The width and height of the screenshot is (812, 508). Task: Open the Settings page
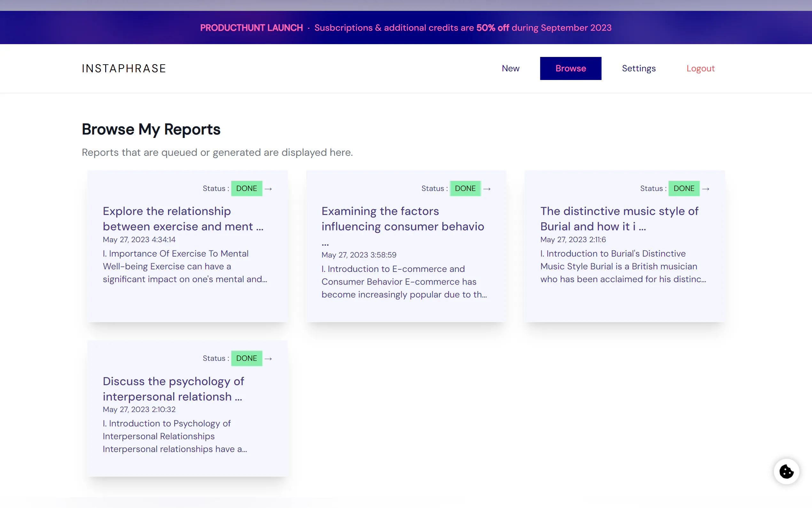point(638,68)
